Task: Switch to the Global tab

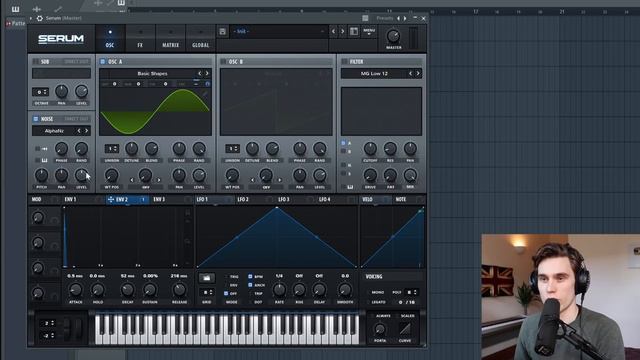Action: tap(200, 38)
